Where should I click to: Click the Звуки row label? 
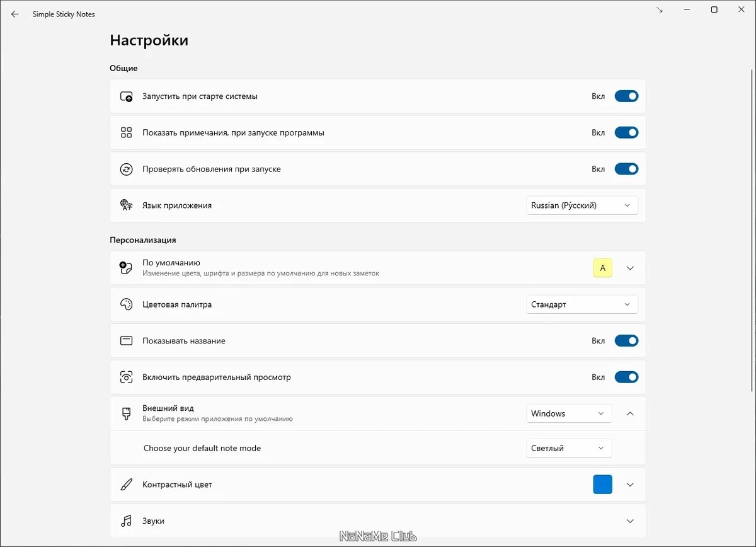[x=153, y=521]
